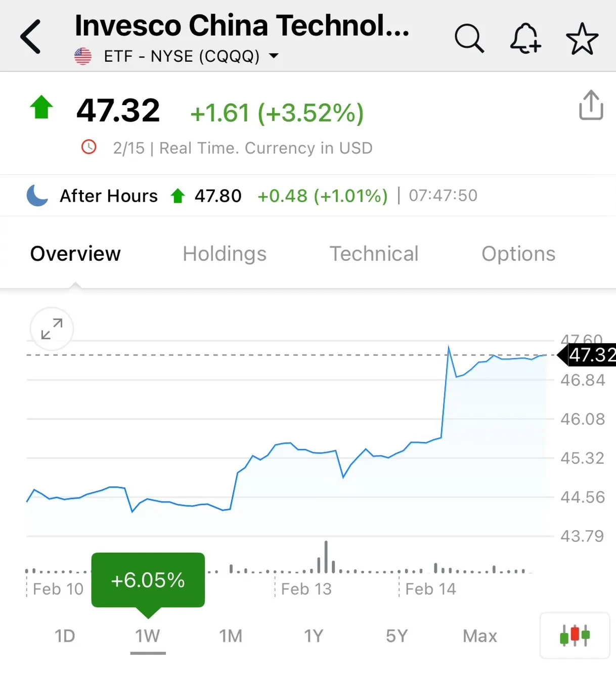Viewport: 616px width, 680px height.
Task: Tap the 07:47:50 timestamp
Action: point(443,196)
